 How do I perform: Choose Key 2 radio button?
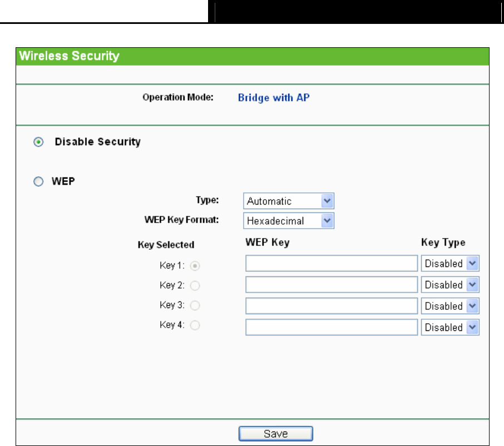[x=195, y=286]
